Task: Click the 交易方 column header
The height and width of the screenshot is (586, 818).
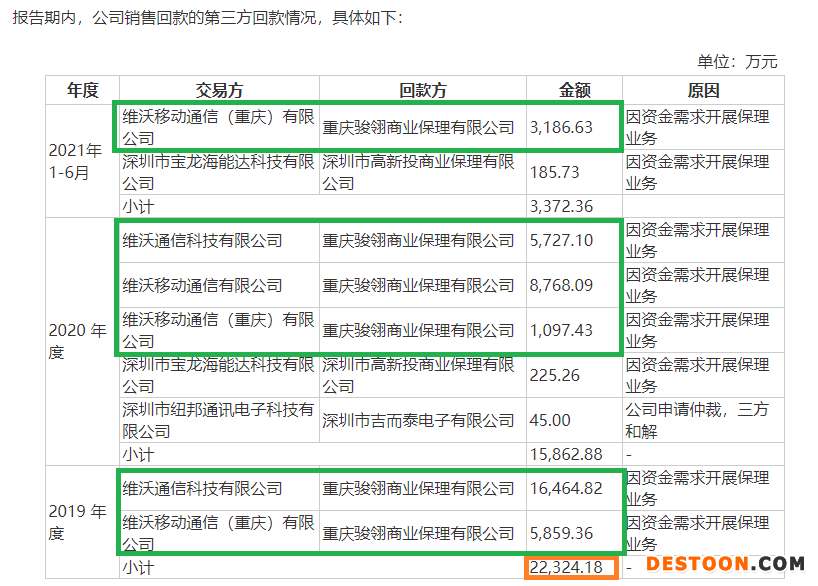Action: [x=218, y=90]
